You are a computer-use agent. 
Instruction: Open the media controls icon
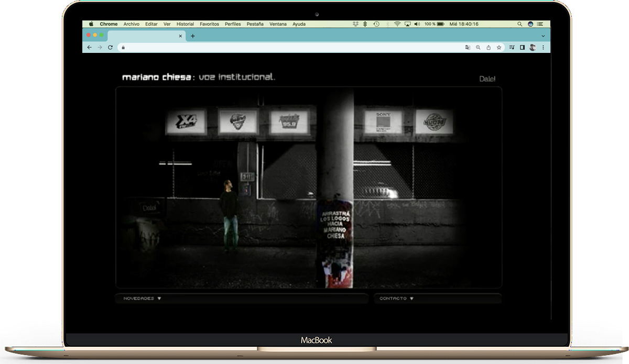point(512,47)
